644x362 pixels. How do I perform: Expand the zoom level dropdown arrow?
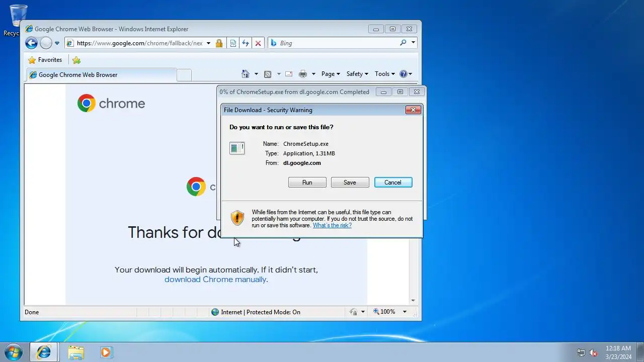404,312
